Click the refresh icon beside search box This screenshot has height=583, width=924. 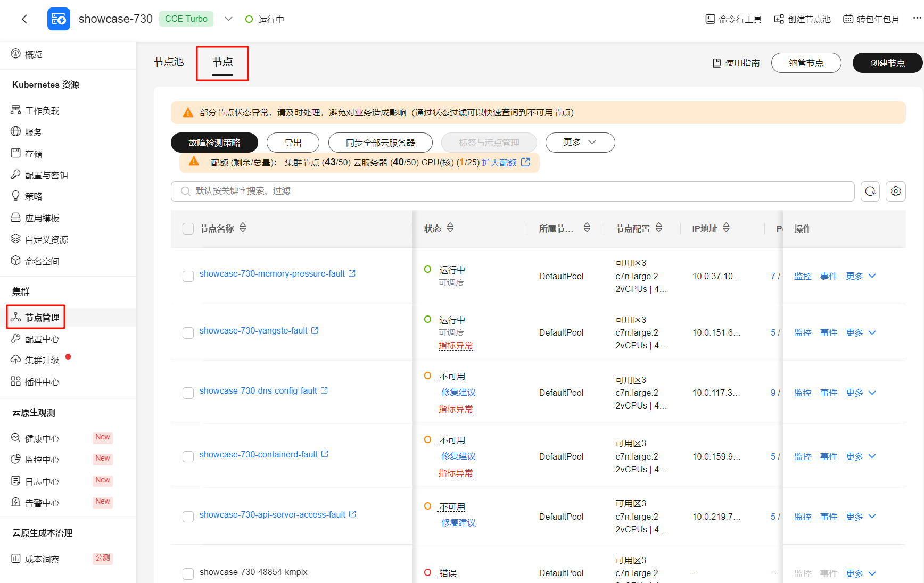pos(870,191)
